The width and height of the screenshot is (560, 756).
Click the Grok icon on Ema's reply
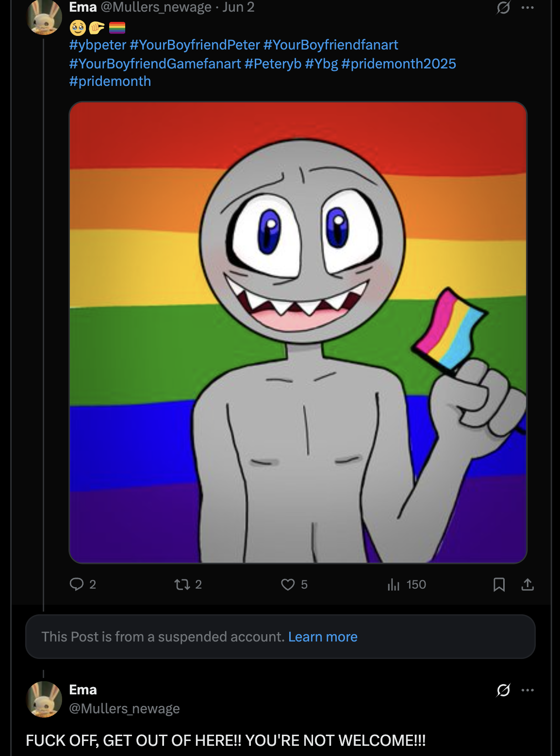click(x=503, y=690)
